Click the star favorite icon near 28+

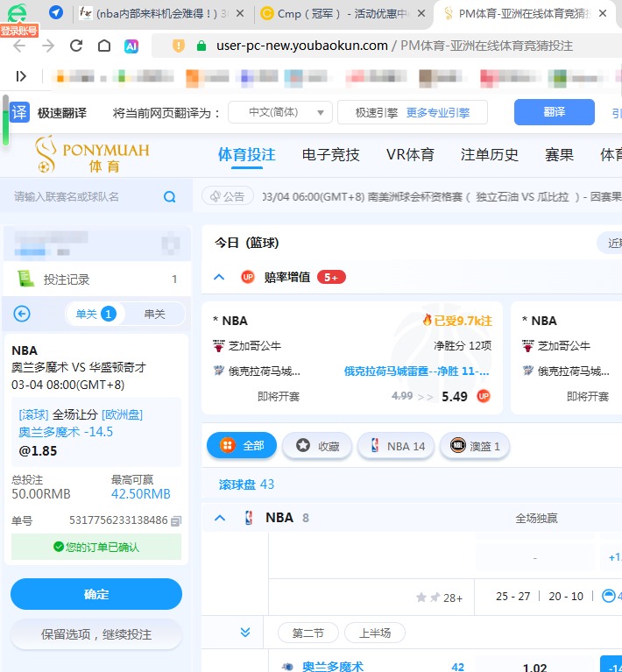pyautogui.click(x=421, y=597)
